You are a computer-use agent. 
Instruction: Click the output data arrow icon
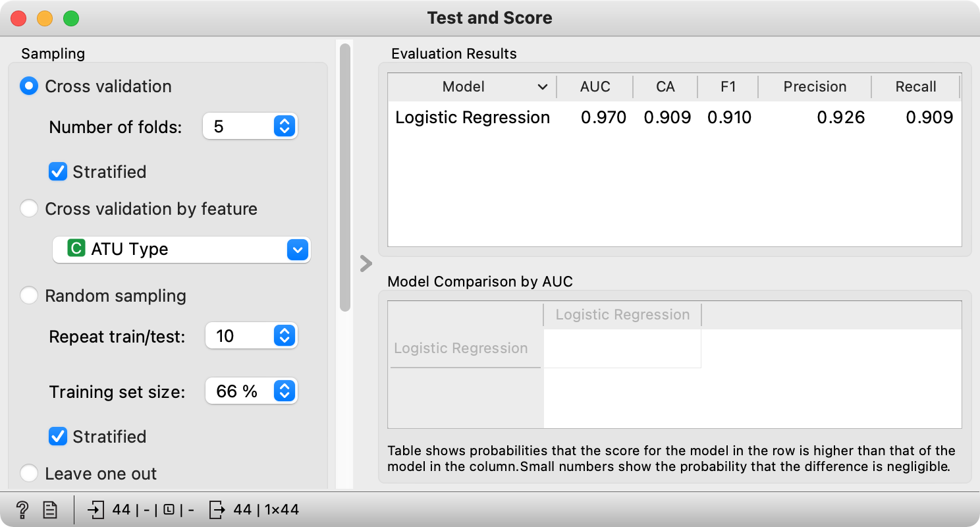pyautogui.click(x=217, y=509)
